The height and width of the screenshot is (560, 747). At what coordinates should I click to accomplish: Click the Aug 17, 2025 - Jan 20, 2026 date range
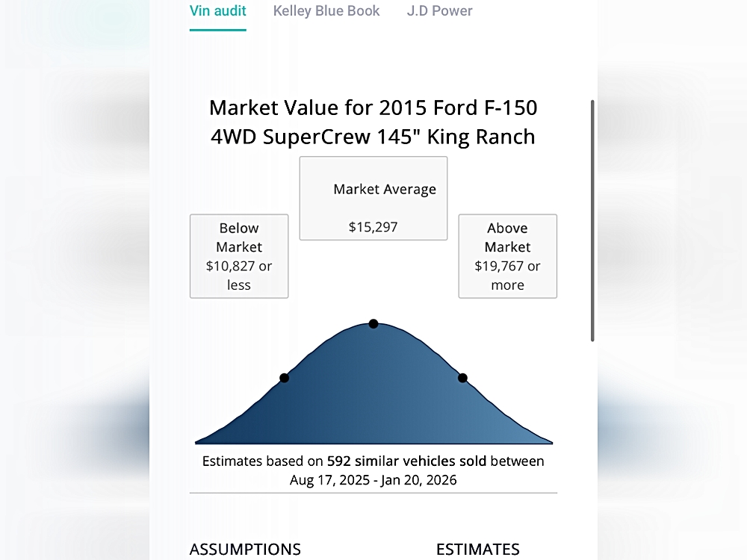(373, 480)
